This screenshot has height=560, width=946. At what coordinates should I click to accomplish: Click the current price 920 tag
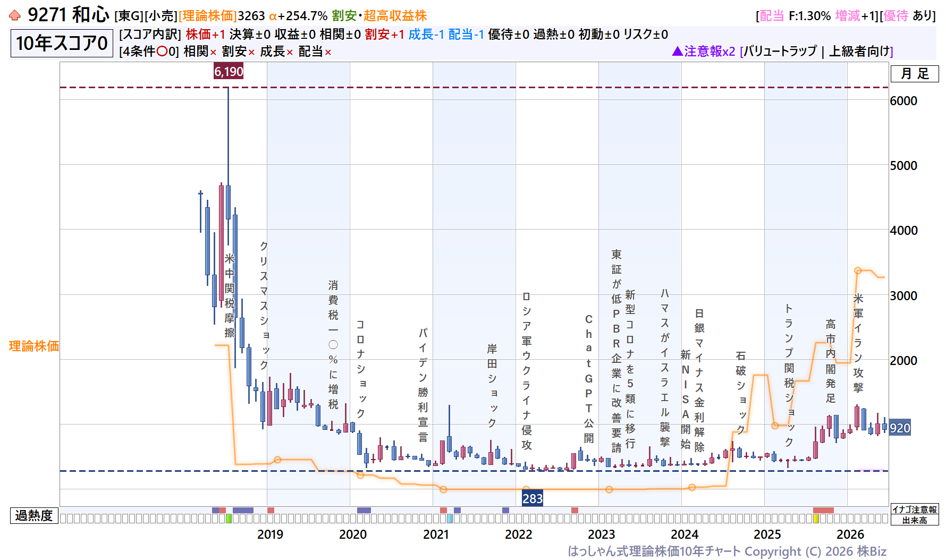pyautogui.click(x=900, y=428)
